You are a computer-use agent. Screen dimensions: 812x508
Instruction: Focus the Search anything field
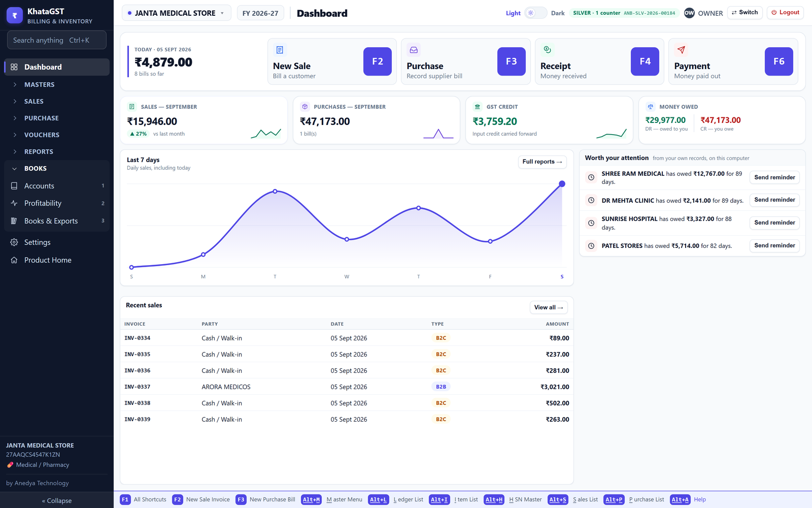click(x=57, y=40)
